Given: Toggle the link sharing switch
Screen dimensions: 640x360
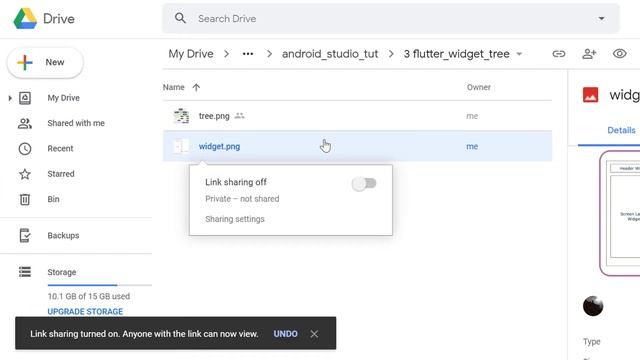Looking at the screenshot, I should pos(364,183).
